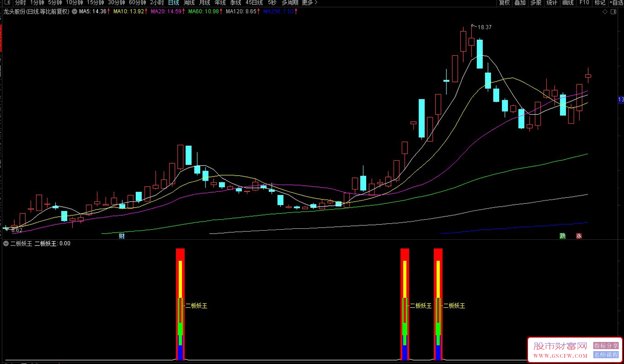Click the 18.37 high price label

click(484, 27)
